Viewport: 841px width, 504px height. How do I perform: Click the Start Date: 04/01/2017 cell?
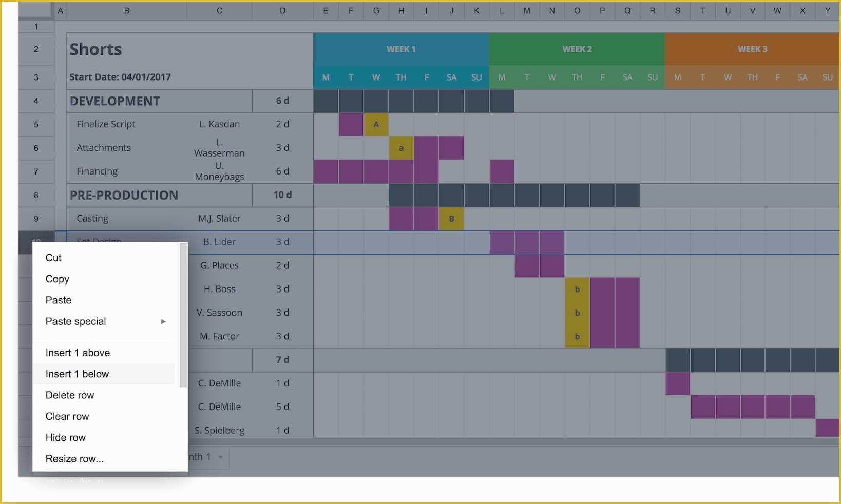coord(190,77)
